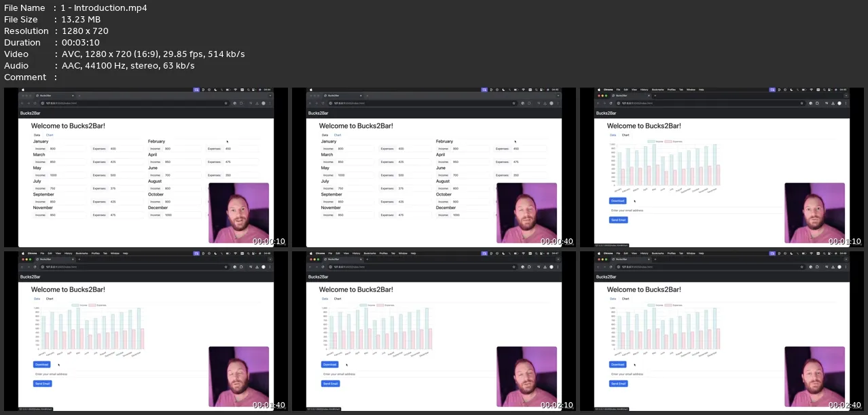Open Chrome's three-dot menu in the 00:02:40 thumbnail
The image size is (868, 415).
click(846, 267)
